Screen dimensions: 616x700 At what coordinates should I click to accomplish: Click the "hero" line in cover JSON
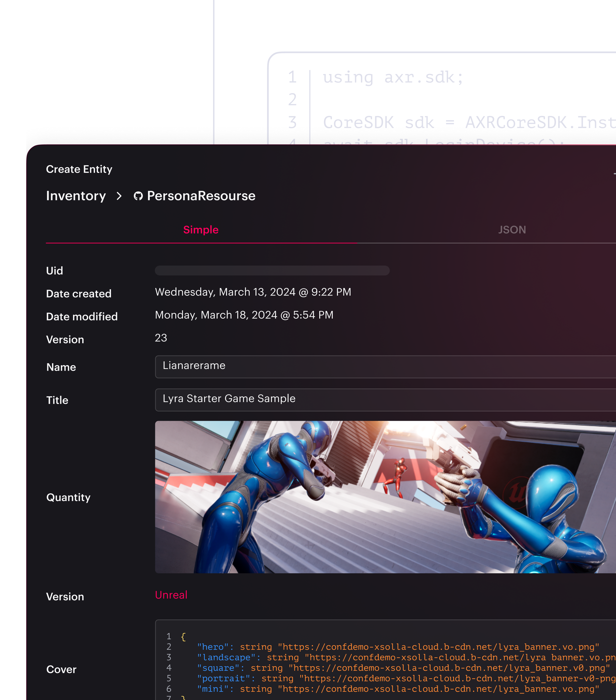point(398,647)
